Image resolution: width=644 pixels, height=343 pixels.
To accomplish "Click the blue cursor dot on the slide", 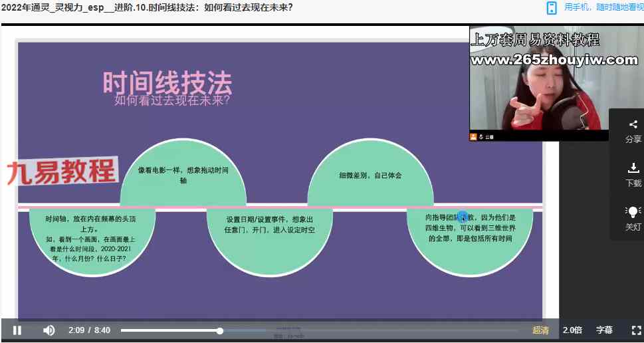I will tap(463, 215).
